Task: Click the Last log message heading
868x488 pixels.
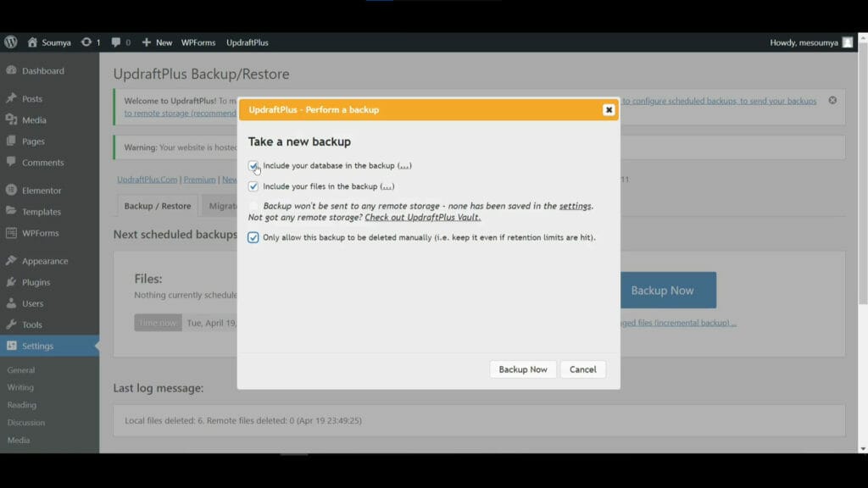Action: 159,388
